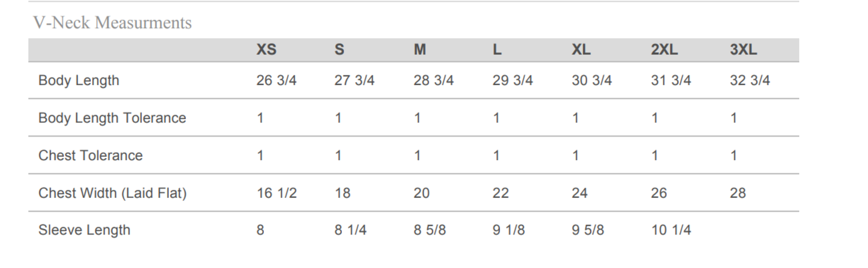
Task: Click the 32 3/4 body length cell
Action: pos(750,80)
